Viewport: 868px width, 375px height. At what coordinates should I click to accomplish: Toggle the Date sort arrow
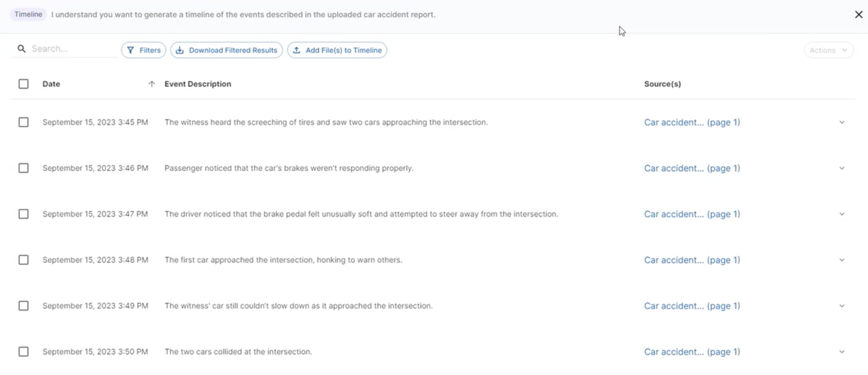[x=152, y=84]
